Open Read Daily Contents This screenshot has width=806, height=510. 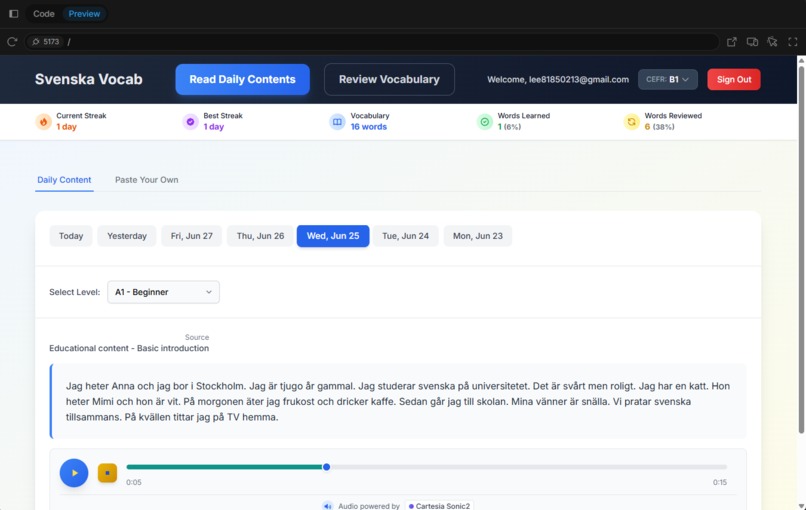click(243, 79)
